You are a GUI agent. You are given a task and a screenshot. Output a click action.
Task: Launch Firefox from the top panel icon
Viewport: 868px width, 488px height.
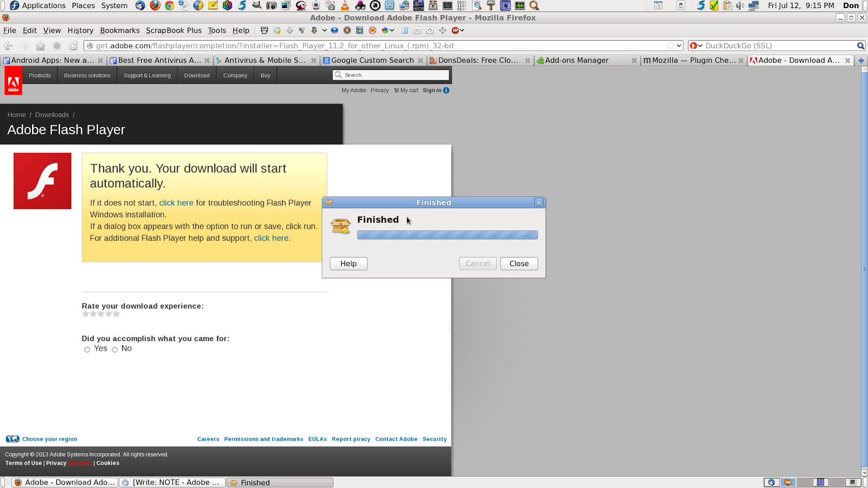click(x=155, y=5)
